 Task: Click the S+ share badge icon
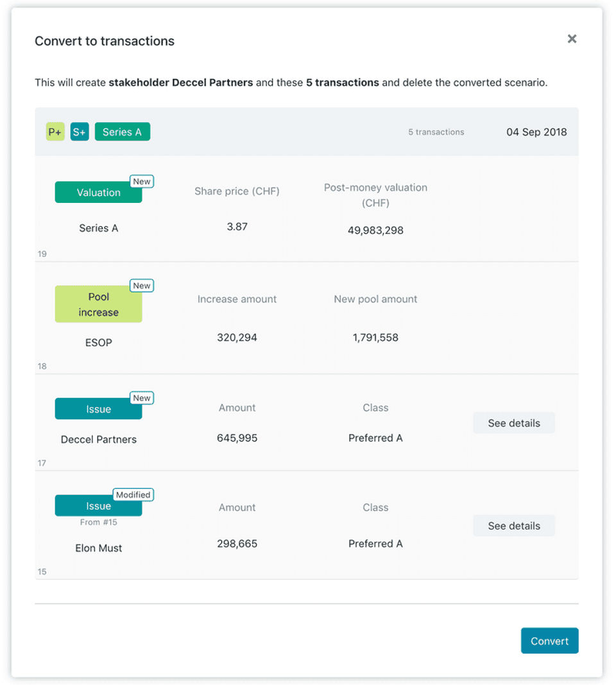(80, 132)
